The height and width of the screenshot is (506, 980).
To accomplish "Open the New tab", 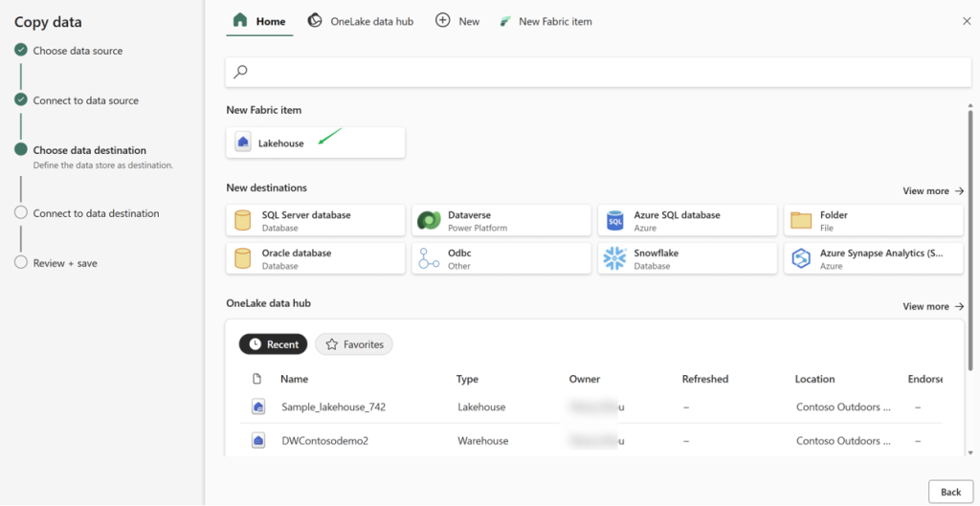I will point(457,21).
